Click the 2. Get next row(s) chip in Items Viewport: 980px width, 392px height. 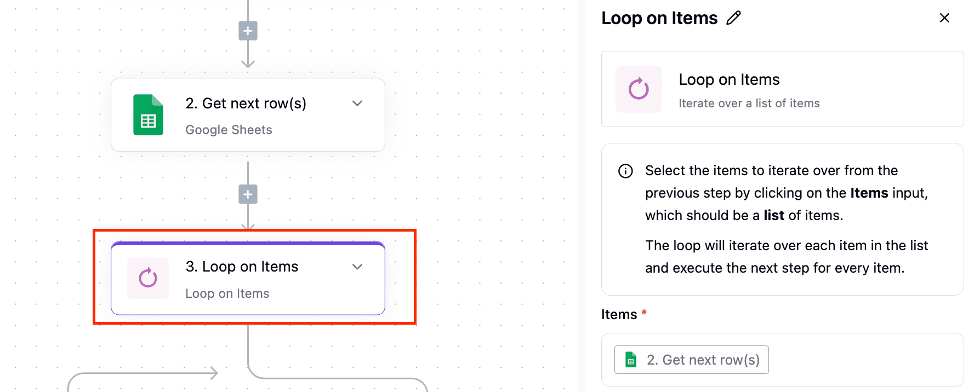[x=692, y=360]
